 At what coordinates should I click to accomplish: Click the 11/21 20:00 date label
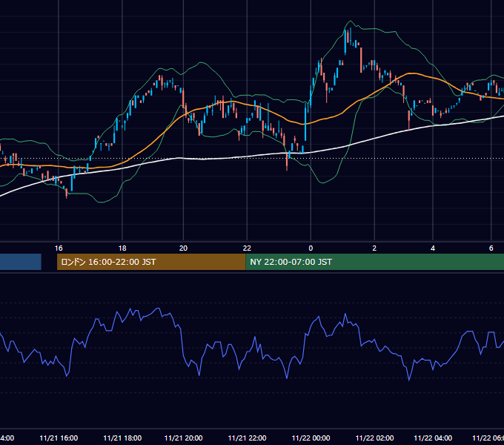(183, 438)
